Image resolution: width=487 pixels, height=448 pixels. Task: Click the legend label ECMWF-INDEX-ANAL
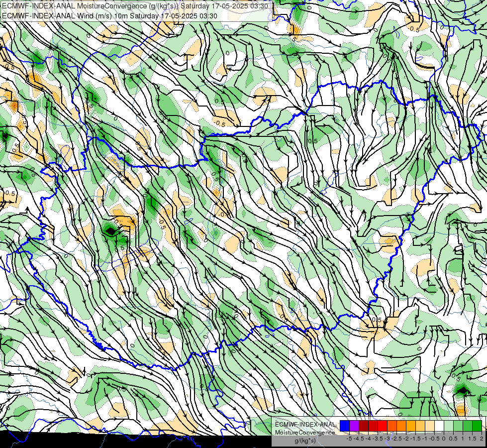305,425
